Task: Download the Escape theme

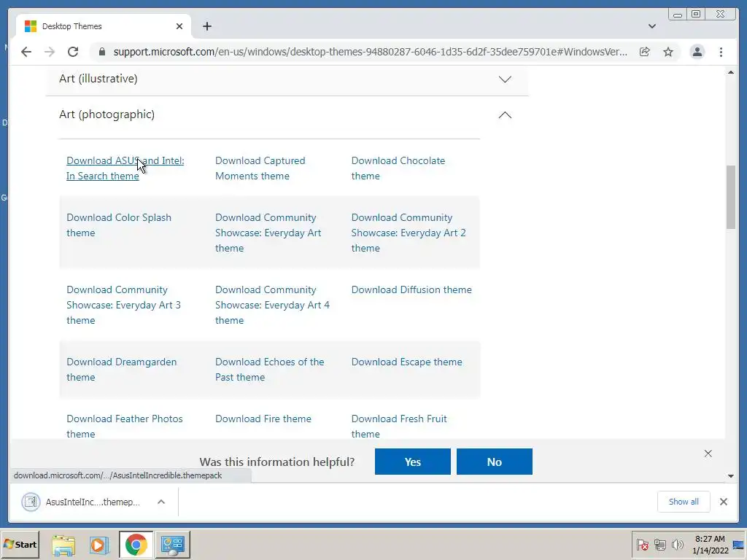Action: (407, 362)
